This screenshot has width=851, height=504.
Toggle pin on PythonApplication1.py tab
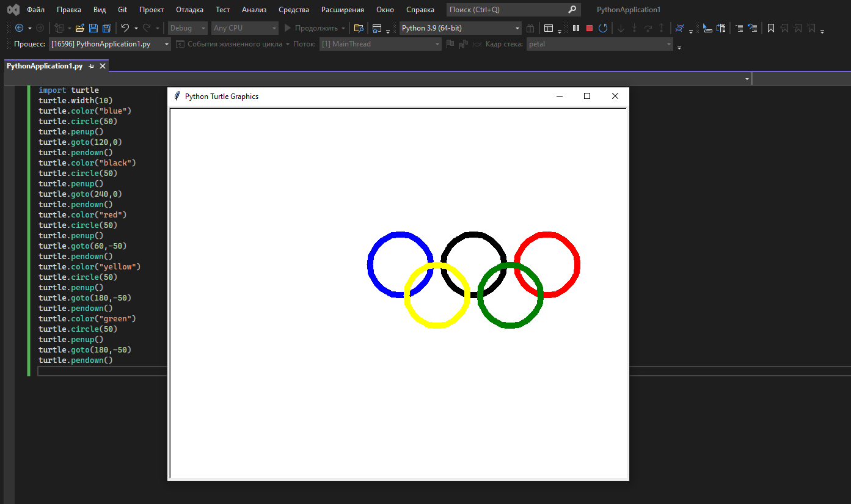pyautogui.click(x=92, y=66)
